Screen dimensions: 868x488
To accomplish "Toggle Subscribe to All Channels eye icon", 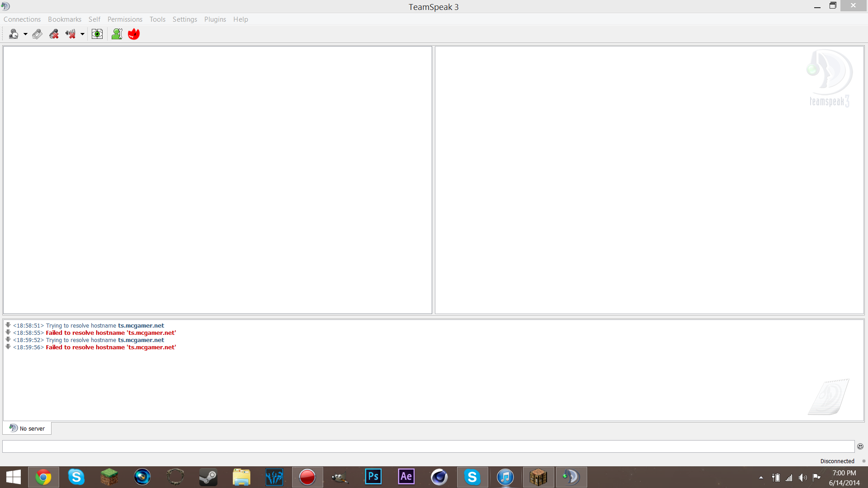I will tap(97, 34).
